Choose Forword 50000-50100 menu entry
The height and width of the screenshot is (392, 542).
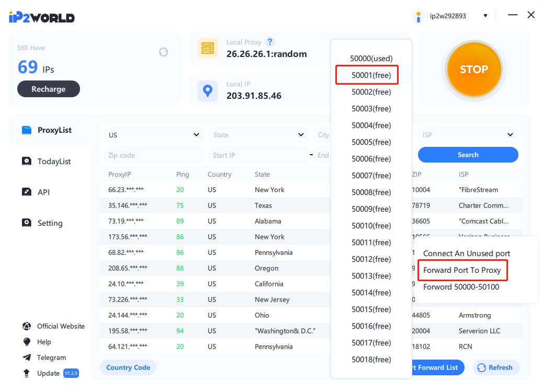[x=461, y=287]
